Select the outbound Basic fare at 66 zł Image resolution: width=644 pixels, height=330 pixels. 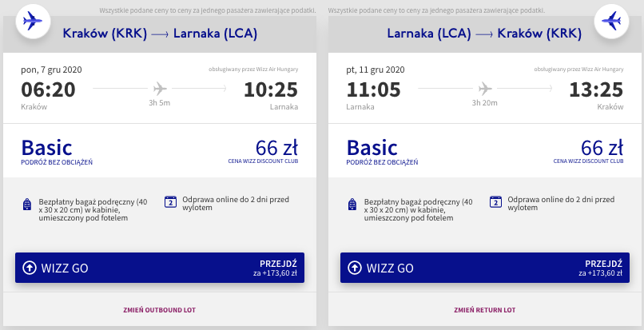tap(160, 151)
